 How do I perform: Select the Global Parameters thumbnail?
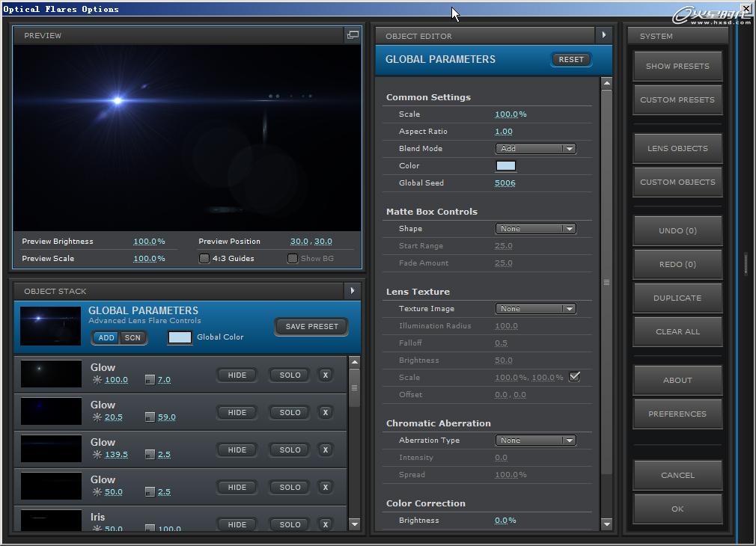[x=51, y=326]
